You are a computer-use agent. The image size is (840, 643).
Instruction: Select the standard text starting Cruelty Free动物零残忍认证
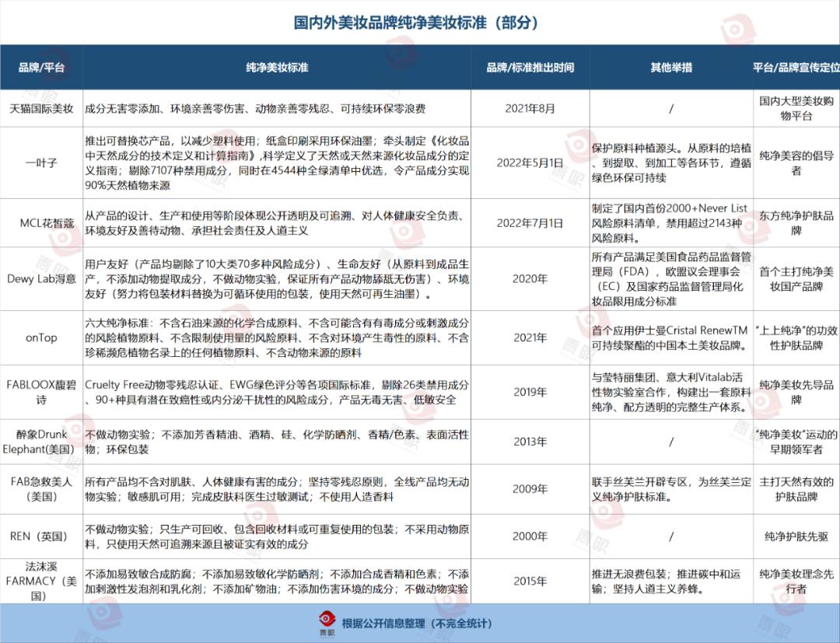click(277, 393)
